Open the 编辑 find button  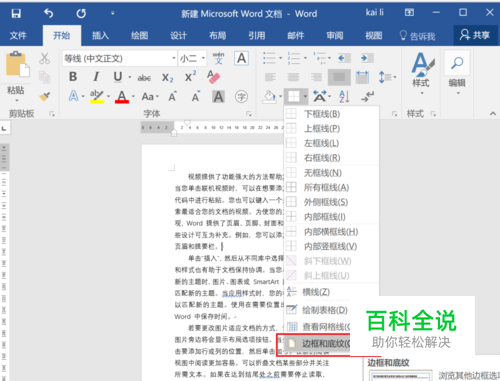(x=457, y=73)
